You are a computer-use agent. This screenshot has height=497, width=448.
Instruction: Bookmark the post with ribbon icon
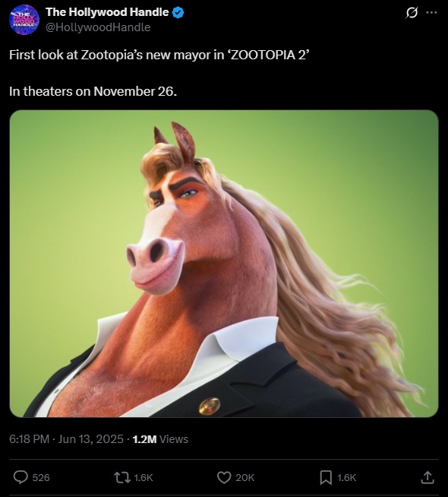pos(326,477)
